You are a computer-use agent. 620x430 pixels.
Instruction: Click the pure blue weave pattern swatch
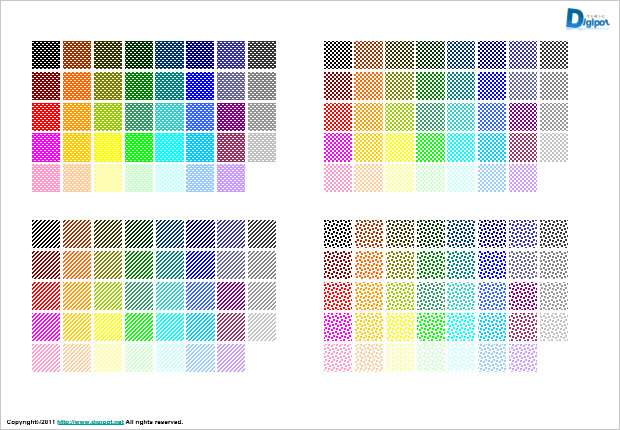[x=200, y=85]
